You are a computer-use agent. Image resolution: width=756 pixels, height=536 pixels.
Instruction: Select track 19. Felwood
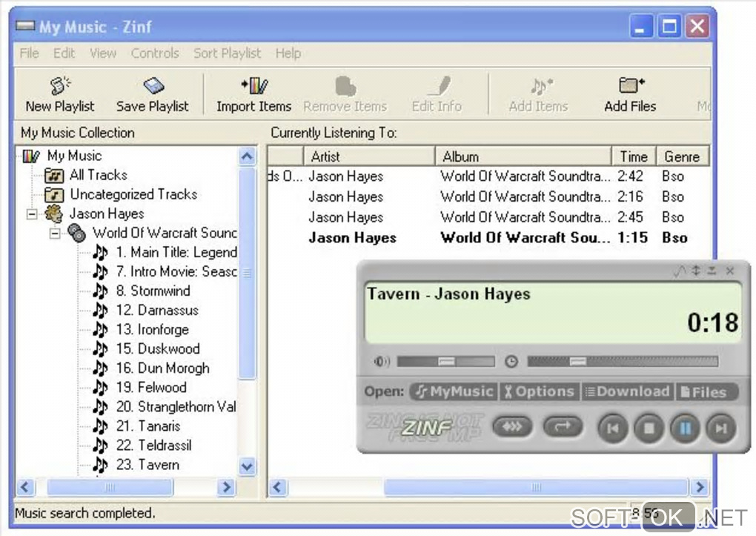point(140,388)
